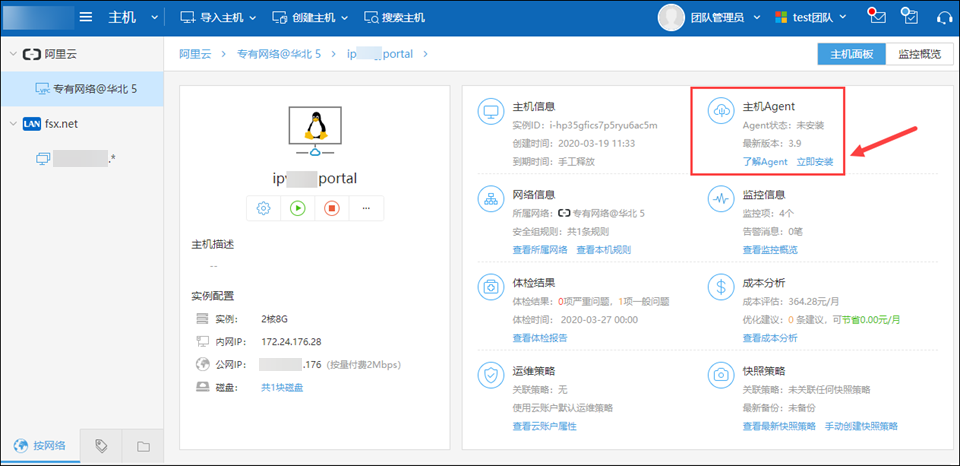Switch to 按网络 view tab
Screen dimensions: 960x466
[x=40, y=445]
